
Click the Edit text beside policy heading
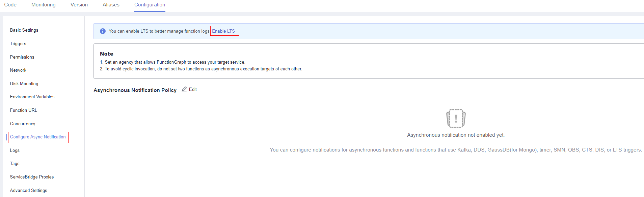tap(193, 90)
